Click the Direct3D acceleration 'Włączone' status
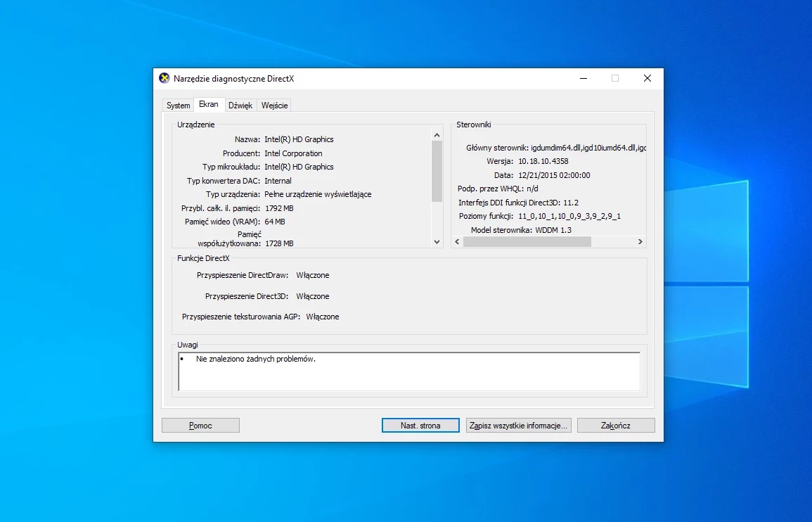812x522 pixels. pos(313,296)
